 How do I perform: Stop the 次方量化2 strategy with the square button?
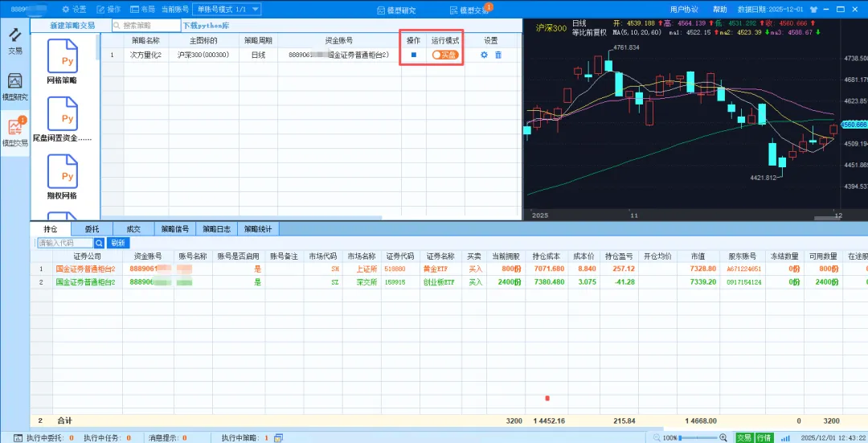coord(414,55)
